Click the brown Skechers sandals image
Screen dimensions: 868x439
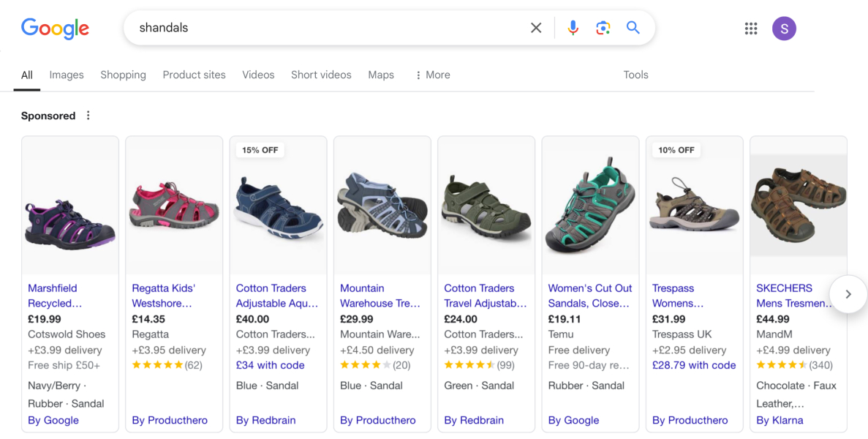click(799, 206)
